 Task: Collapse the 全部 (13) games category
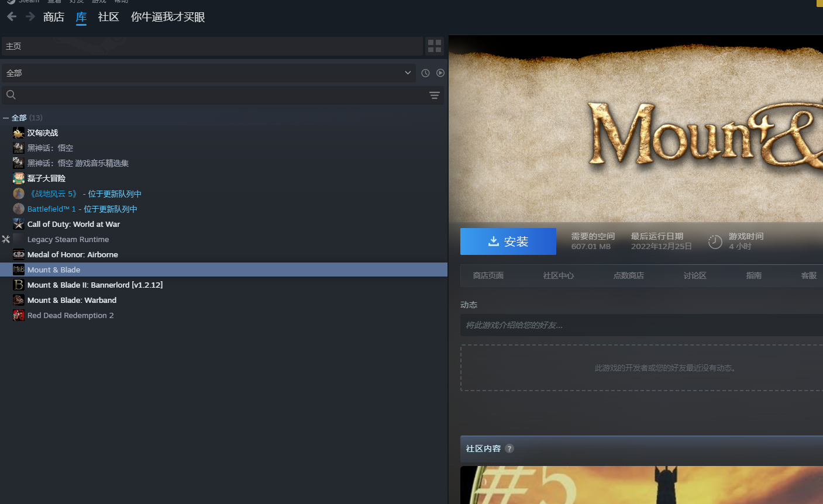(x=6, y=118)
